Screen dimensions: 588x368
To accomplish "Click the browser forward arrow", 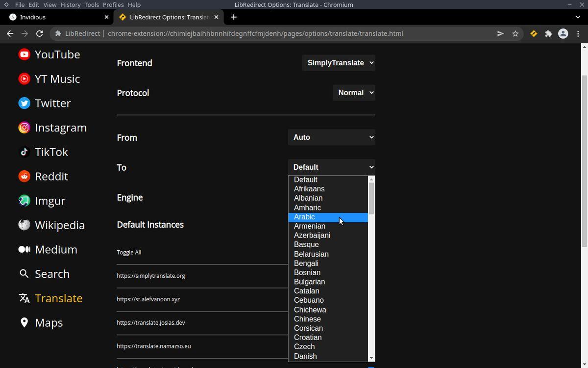I will [25, 33].
